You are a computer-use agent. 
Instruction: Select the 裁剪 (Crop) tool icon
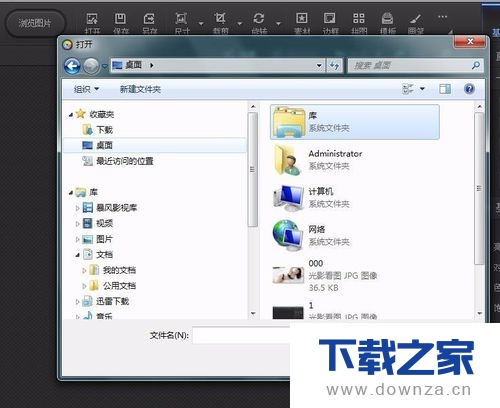(x=220, y=18)
